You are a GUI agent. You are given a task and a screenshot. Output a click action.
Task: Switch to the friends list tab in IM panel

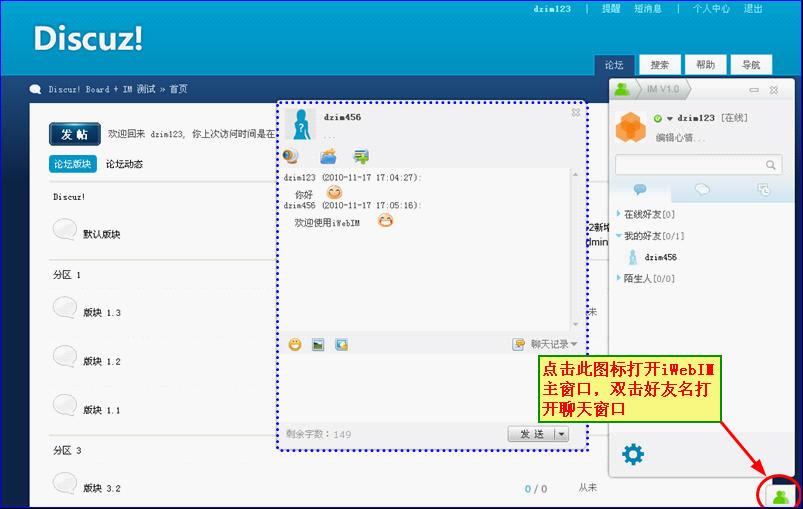(x=640, y=190)
